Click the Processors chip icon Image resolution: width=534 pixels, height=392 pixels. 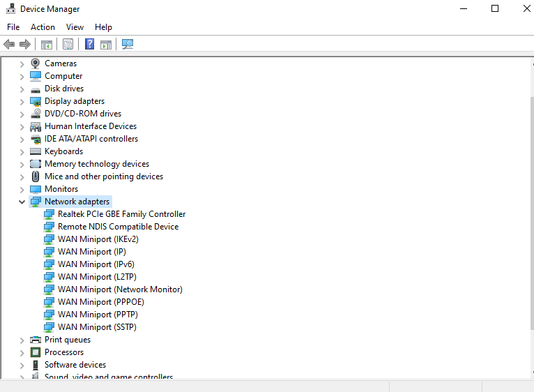coord(36,352)
